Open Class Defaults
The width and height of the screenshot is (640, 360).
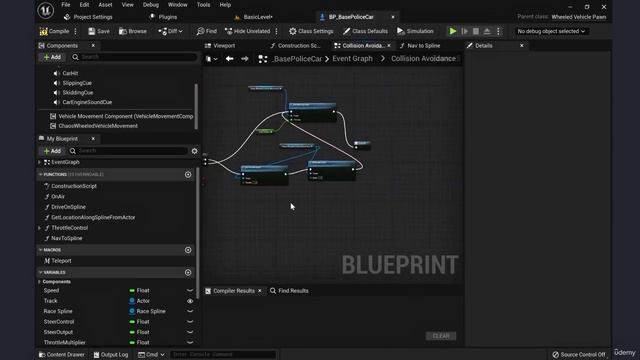365,31
